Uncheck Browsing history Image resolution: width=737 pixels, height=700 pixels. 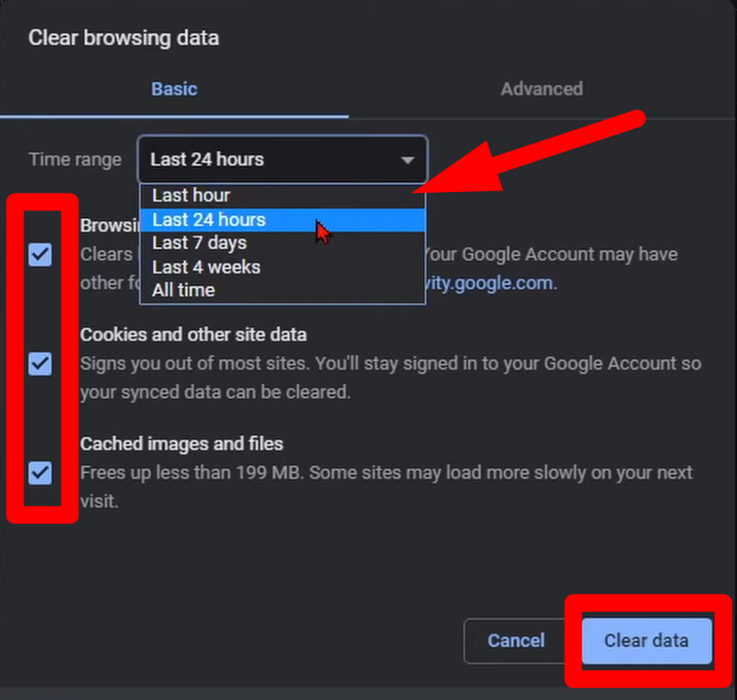click(x=40, y=254)
